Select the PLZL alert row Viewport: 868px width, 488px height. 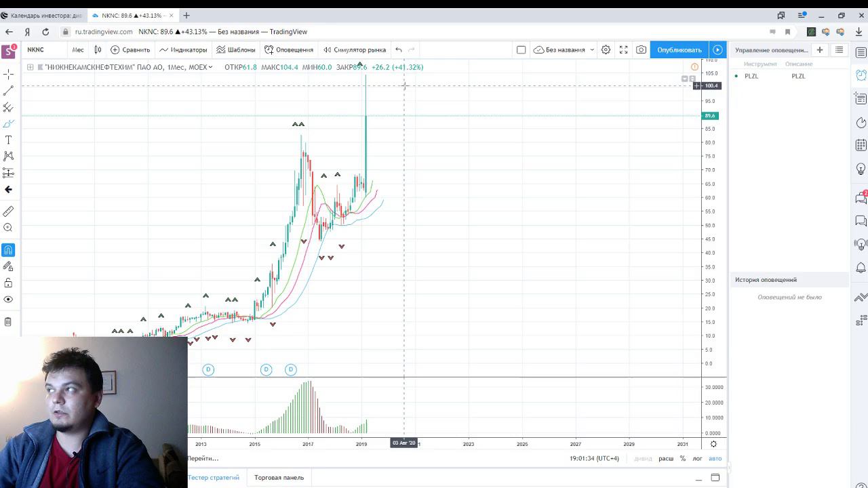tap(789, 76)
